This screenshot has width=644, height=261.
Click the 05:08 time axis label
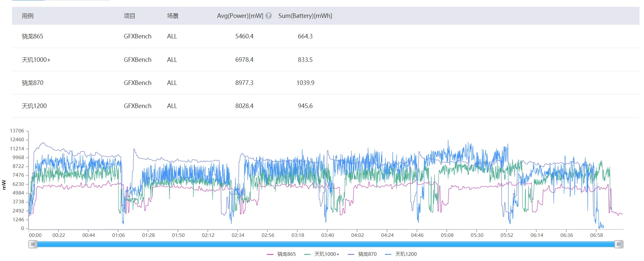coord(447,235)
